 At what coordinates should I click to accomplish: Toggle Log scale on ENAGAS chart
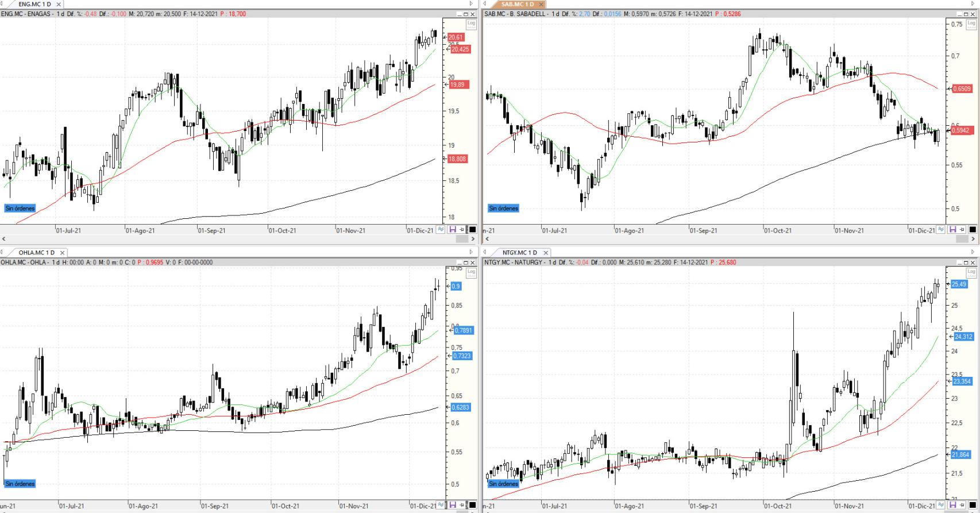[x=471, y=24]
